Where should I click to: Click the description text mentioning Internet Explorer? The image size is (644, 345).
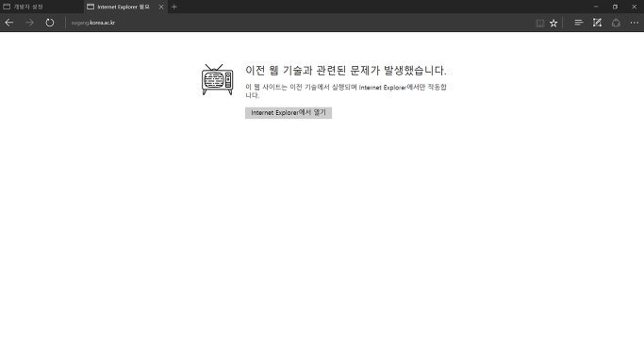[x=346, y=90]
